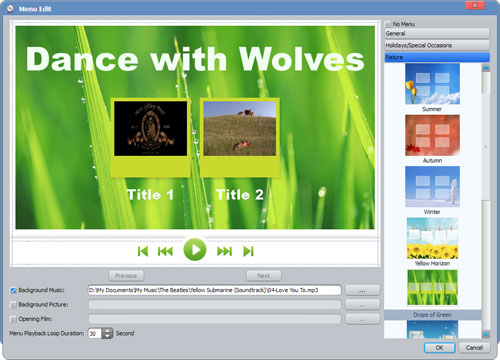
Task: Enable the No Menu checkbox
Action: point(388,24)
